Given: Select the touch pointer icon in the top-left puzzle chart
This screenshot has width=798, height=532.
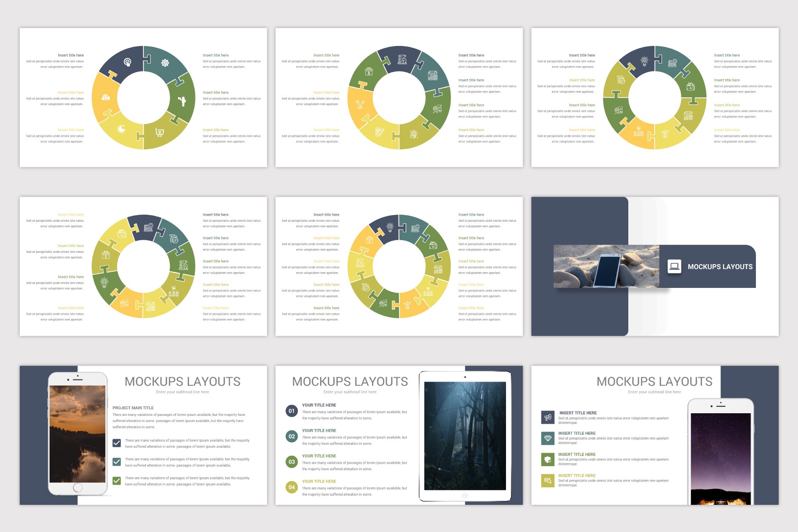Looking at the screenshot, I should (x=128, y=62).
